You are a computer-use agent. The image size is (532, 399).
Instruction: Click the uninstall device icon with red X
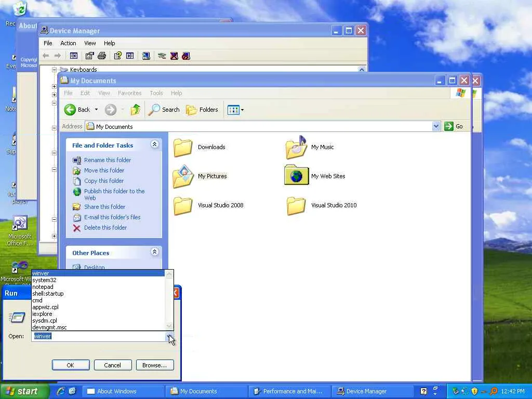coord(174,56)
